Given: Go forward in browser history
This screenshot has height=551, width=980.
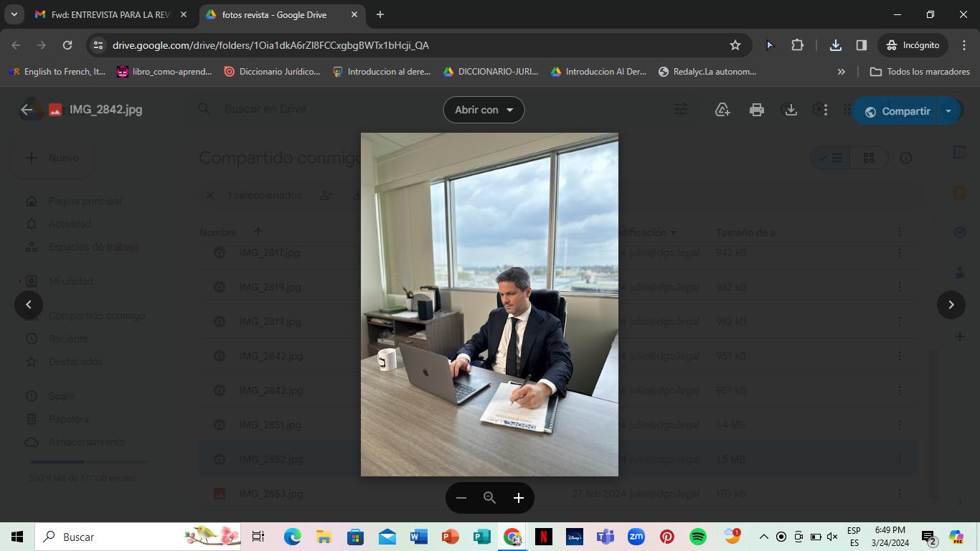Looking at the screenshot, I should tap(42, 45).
